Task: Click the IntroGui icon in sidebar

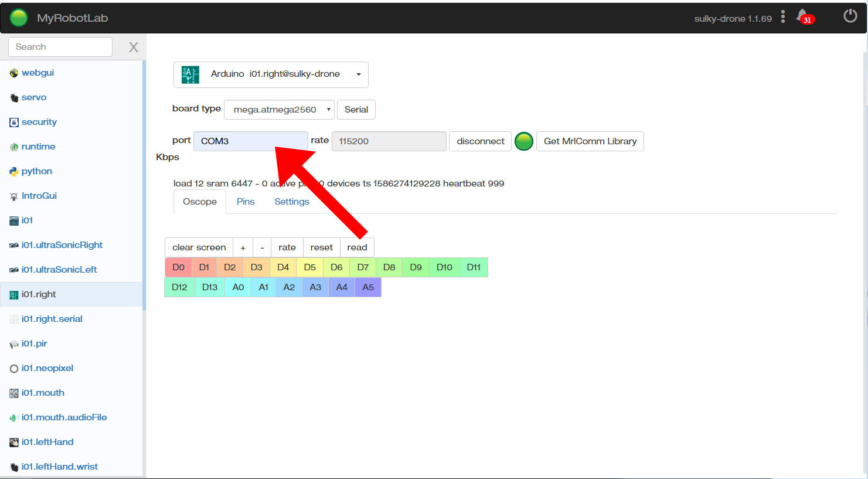Action: (x=14, y=196)
